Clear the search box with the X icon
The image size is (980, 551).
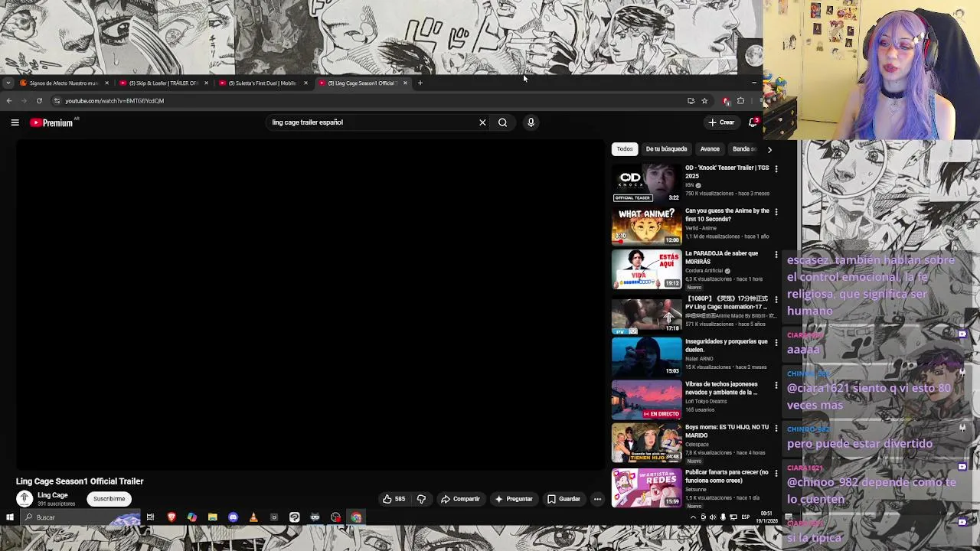pos(482,122)
